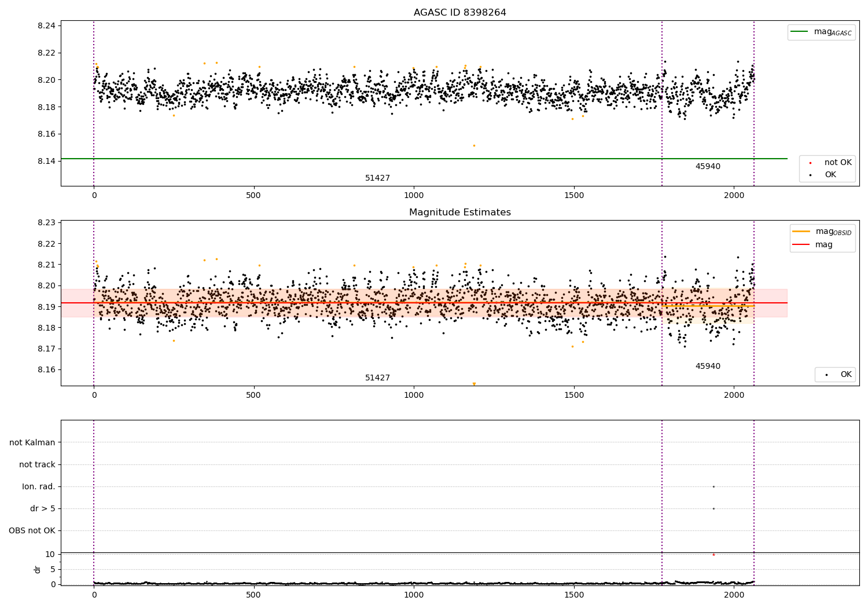Click the '1000' x-tick under the bottom plot
Viewport: 868px width, 608px height.
click(414, 595)
